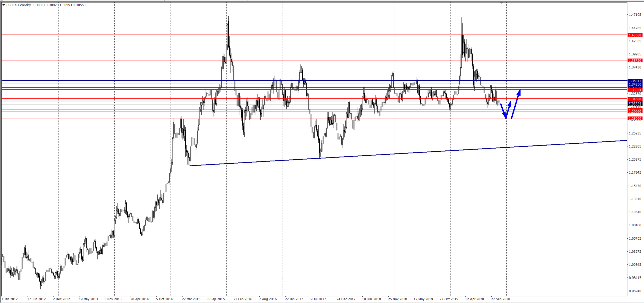Click the red 1.29260 price label
The height and width of the screenshot is (303, 644).
coord(635,111)
